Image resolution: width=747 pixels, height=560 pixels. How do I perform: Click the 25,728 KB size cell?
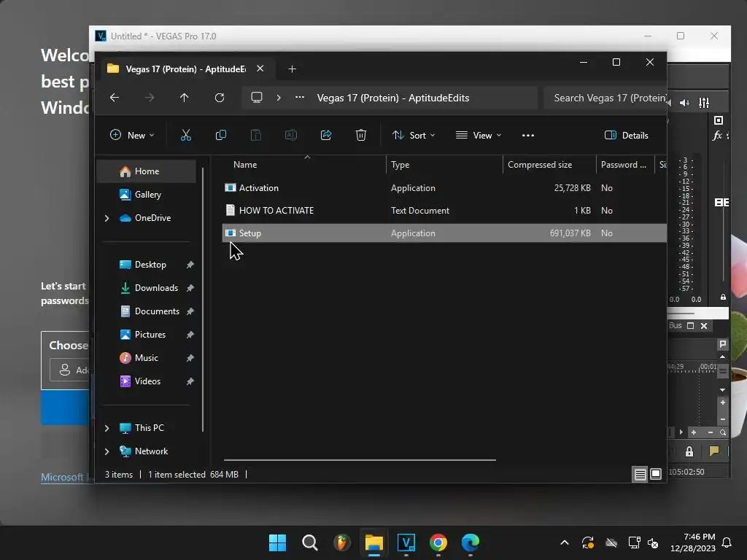[572, 188]
